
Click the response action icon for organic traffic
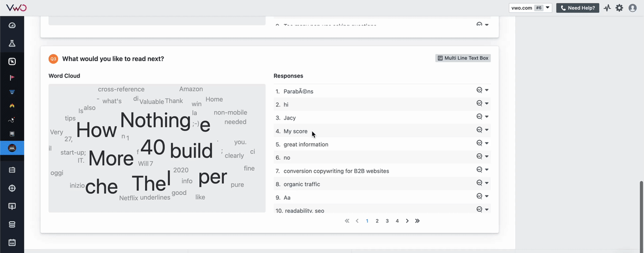point(479,183)
